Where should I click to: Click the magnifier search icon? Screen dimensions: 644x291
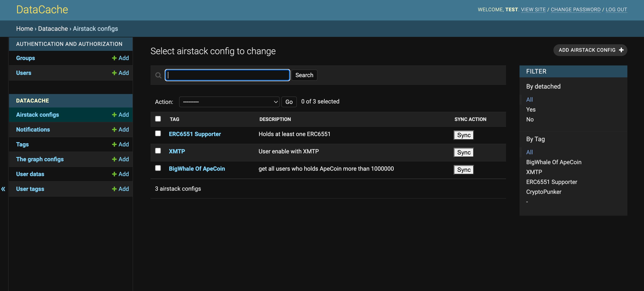158,75
